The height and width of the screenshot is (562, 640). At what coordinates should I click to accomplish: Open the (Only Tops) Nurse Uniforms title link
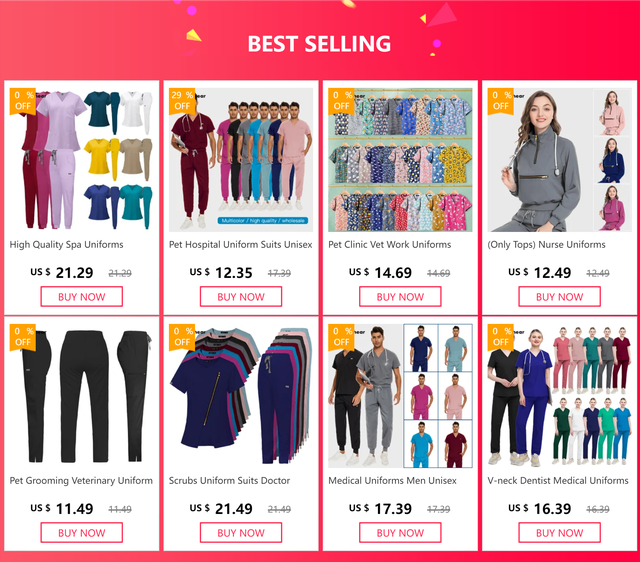tap(546, 244)
